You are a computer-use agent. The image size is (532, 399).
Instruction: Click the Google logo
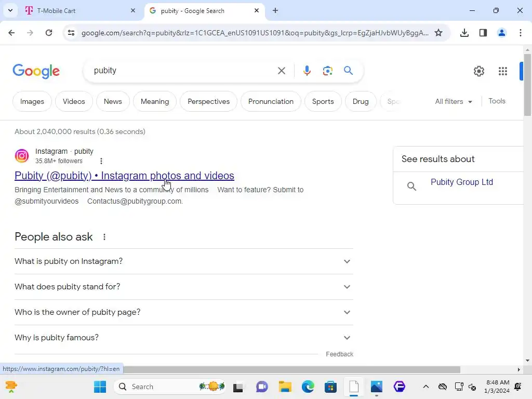pos(36,71)
